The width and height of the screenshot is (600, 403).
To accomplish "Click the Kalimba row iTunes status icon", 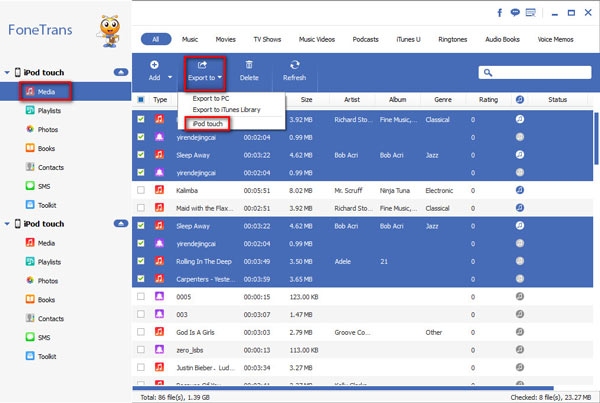I will 520,190.
